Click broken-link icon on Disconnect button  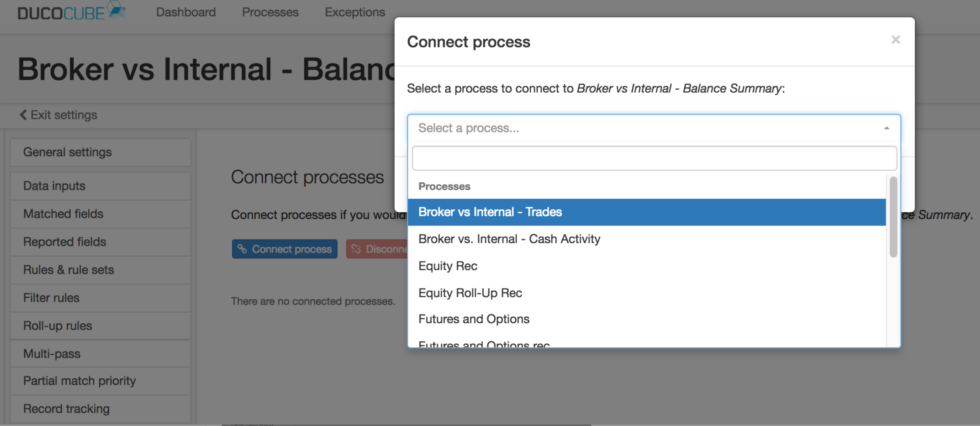pyautogui.click(x=356, y=248)
